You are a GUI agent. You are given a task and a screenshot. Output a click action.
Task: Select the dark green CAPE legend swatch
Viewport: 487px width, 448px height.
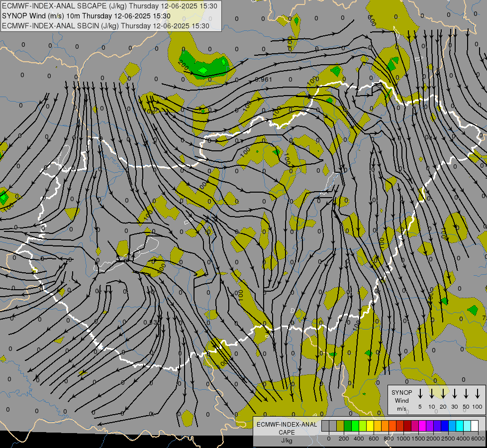(348, 426)
